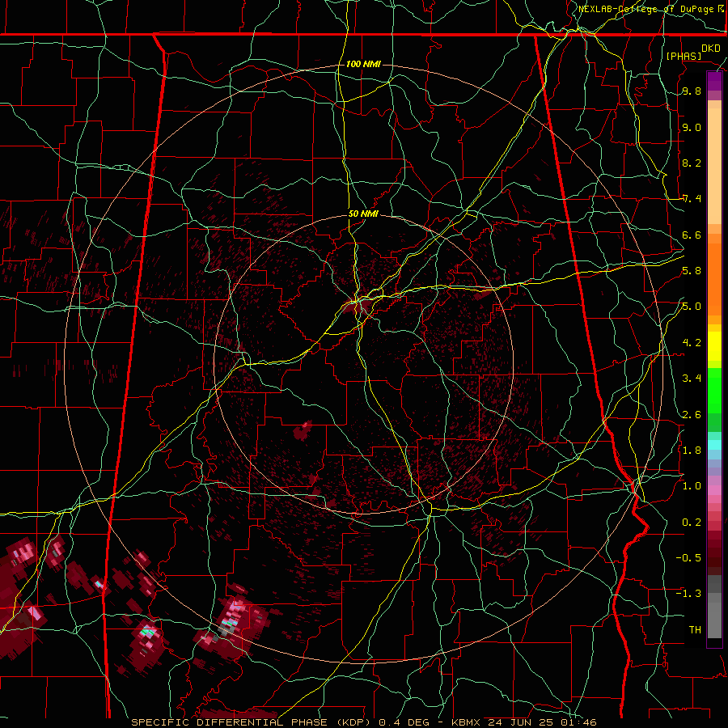Click the DKD units label

tap(711, 49)
